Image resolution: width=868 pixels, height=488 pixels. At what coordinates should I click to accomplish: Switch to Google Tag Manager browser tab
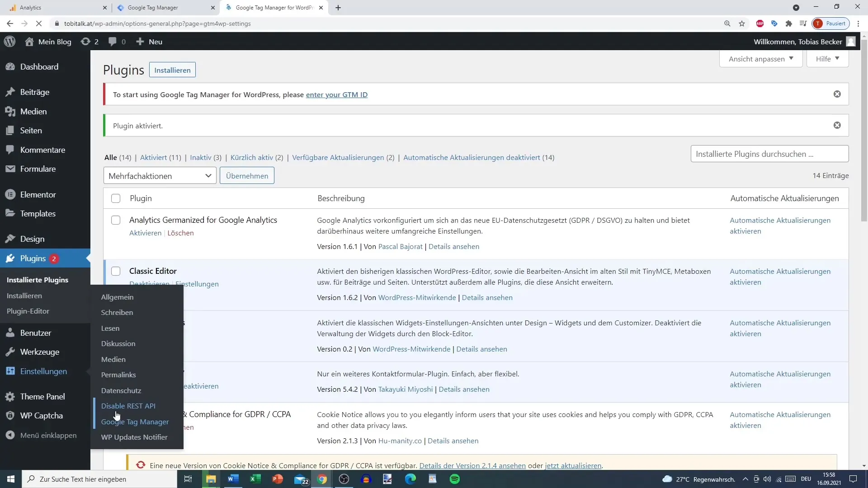pos(165,8)
